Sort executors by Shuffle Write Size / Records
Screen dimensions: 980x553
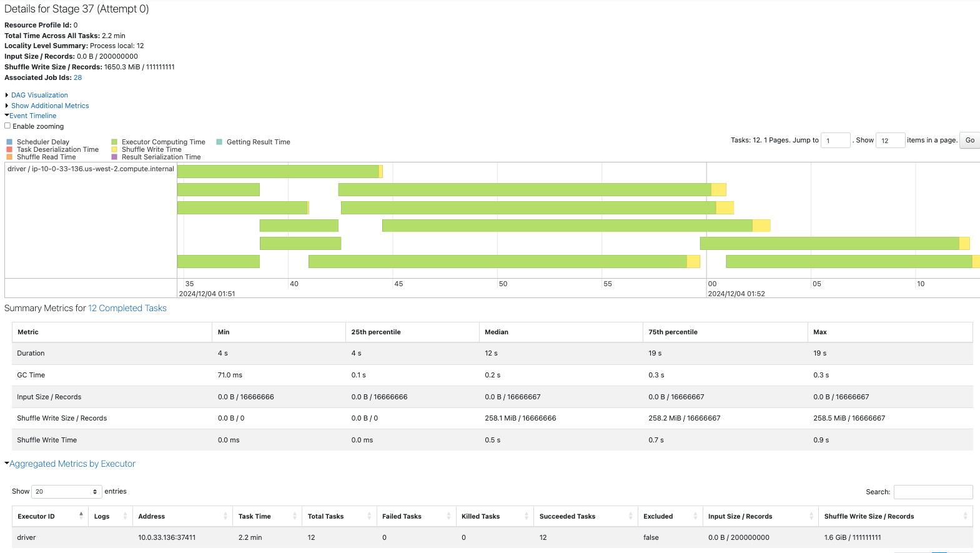click(896, 516)
